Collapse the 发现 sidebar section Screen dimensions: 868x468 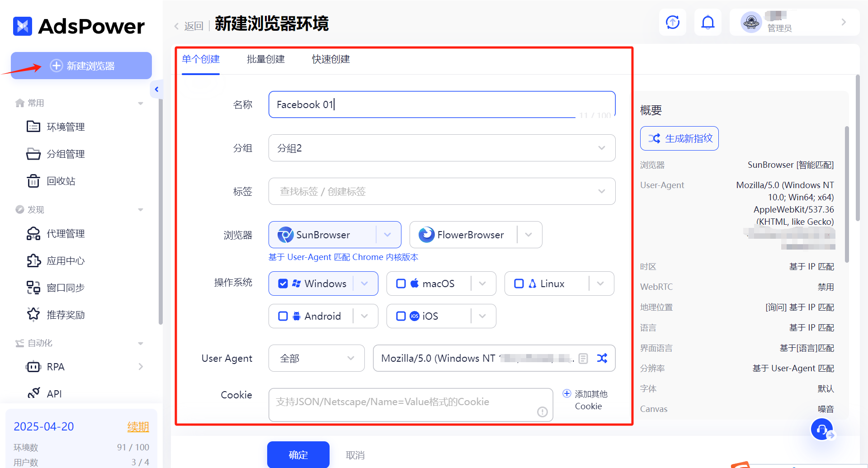pos(141,210)
